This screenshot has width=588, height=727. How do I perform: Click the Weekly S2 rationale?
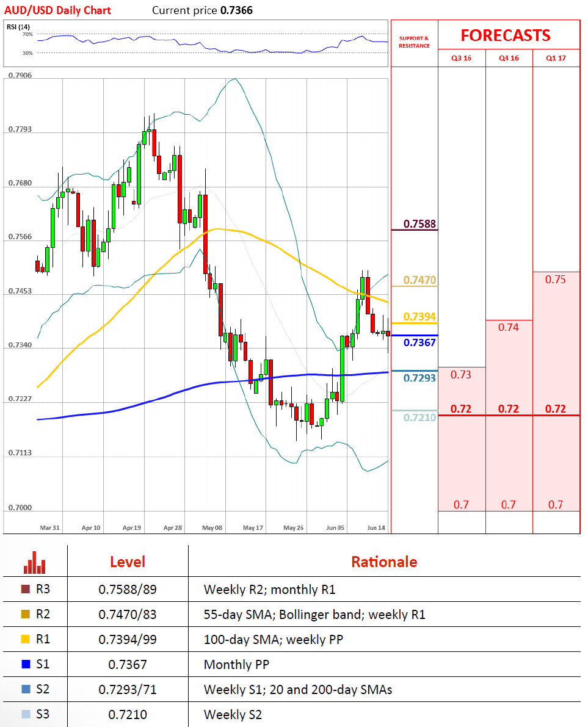[233, 714]
